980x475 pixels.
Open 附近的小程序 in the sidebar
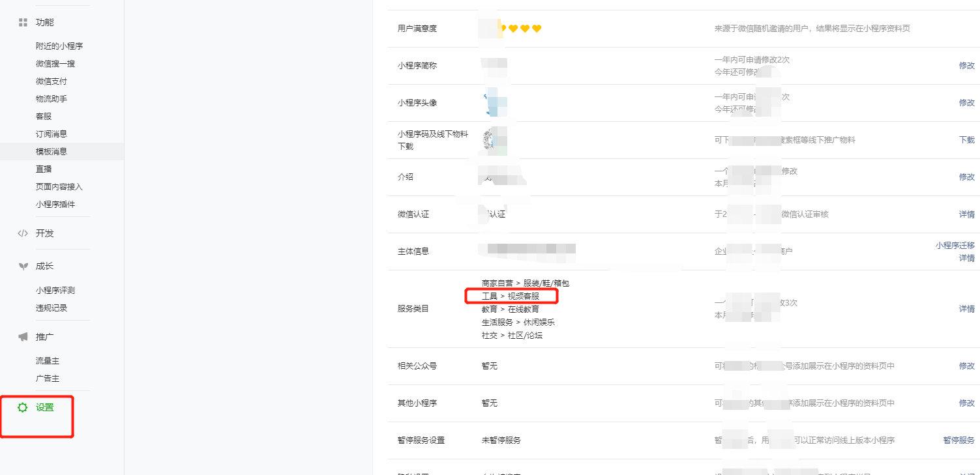59,46
